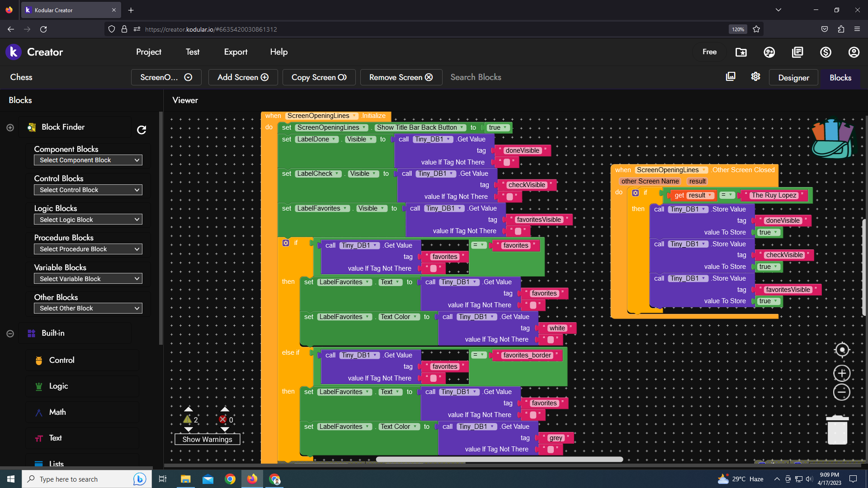Viewport: 868px width, 488px height.
Task: Click the red error count indicator
Action: tap(222, 419)
